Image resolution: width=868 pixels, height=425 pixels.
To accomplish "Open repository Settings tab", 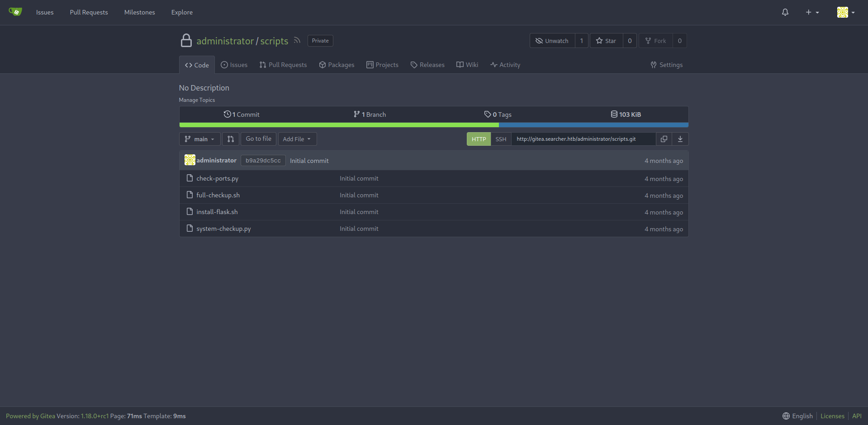I will 666,65.
